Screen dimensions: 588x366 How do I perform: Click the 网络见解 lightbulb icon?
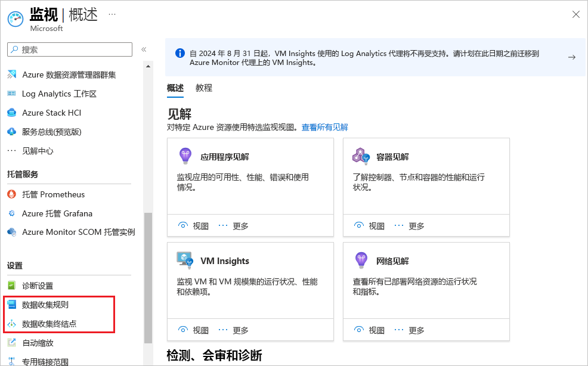(361, 260)
